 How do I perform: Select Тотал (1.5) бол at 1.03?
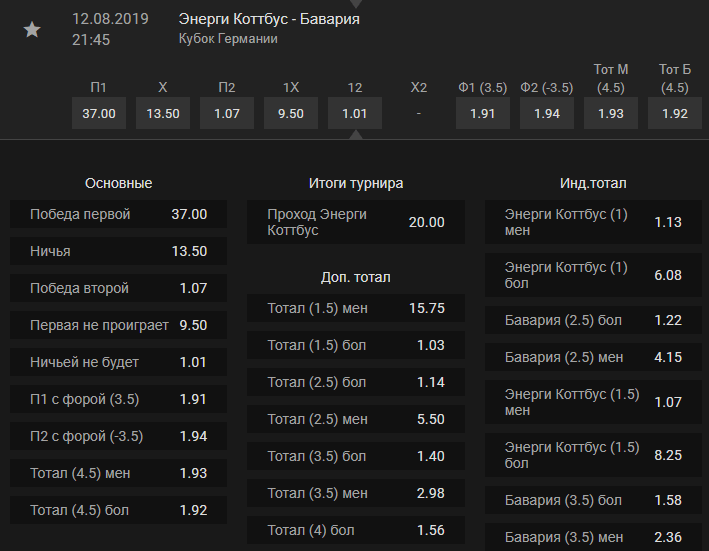[356, 345]
